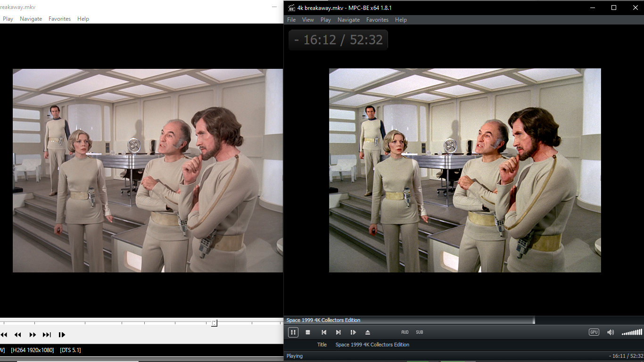The image size is (644, 362).
Task: Click the video frame in MPC-BE window
Action: (x=465, y=170)
